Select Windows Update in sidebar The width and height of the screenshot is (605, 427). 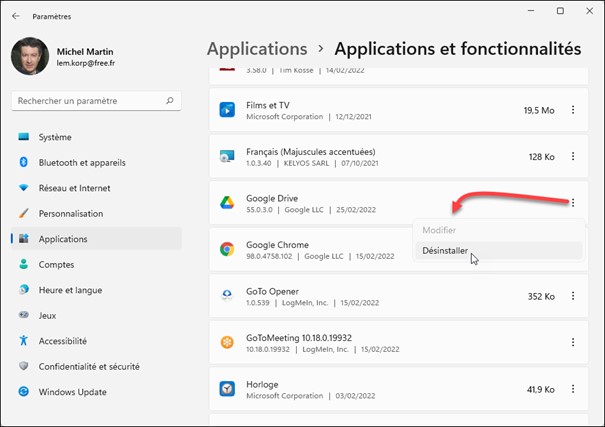[73, 392]
